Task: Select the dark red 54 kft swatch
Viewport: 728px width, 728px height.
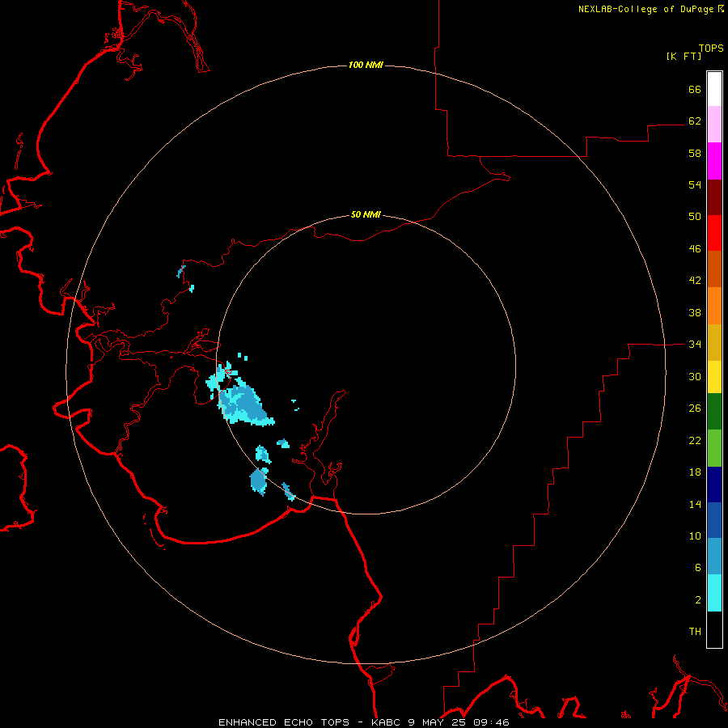Action: point(714,197)
